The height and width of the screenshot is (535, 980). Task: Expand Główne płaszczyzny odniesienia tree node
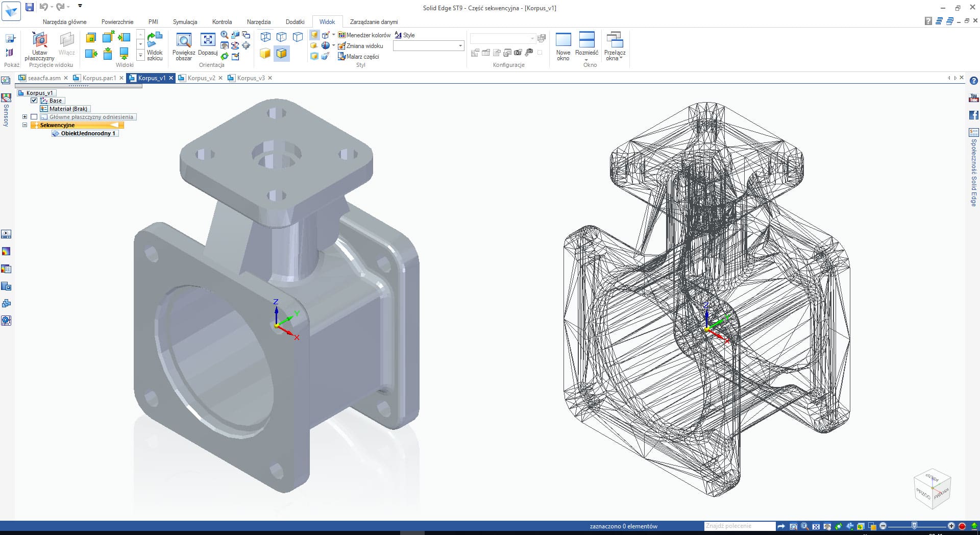coord(24,117)
